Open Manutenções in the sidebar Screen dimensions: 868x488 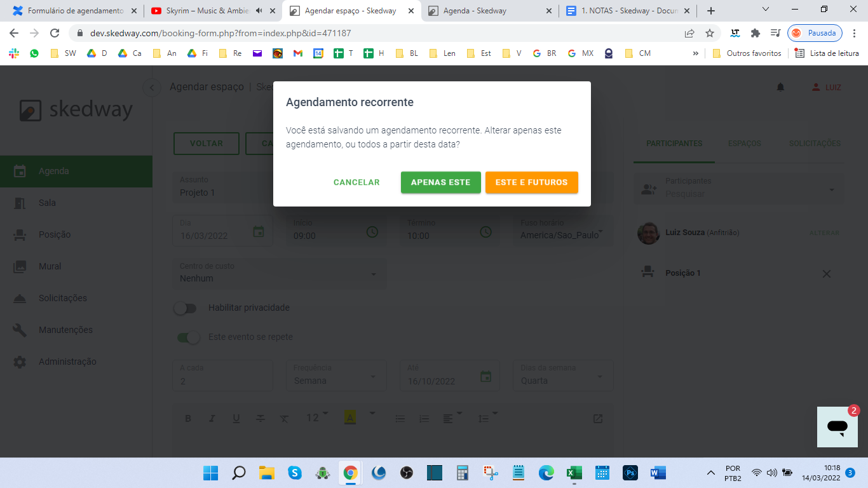pyautogui.click(x=65, y=330)
